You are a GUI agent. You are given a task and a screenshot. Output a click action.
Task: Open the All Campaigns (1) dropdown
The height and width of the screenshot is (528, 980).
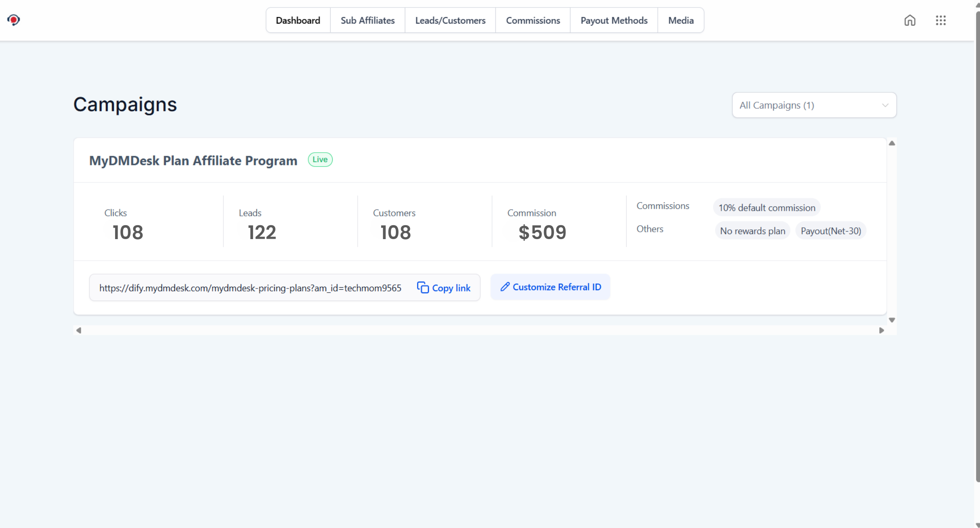click(814, 105)
